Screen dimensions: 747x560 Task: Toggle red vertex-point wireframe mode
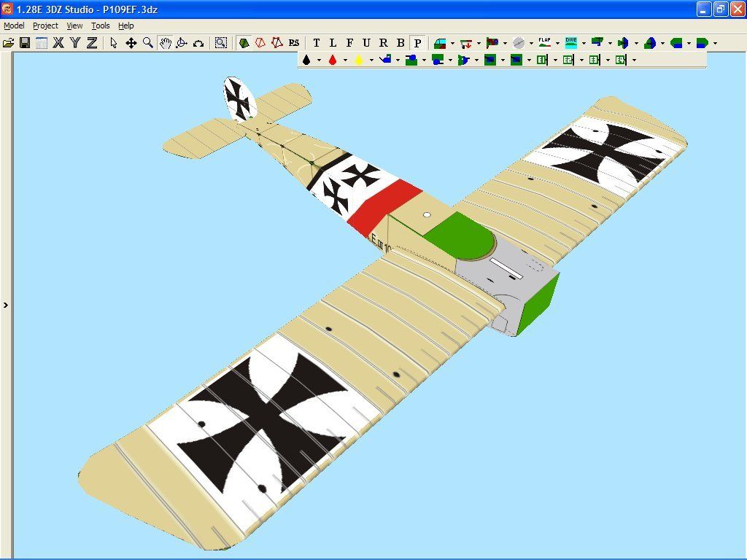click(277, 43)
